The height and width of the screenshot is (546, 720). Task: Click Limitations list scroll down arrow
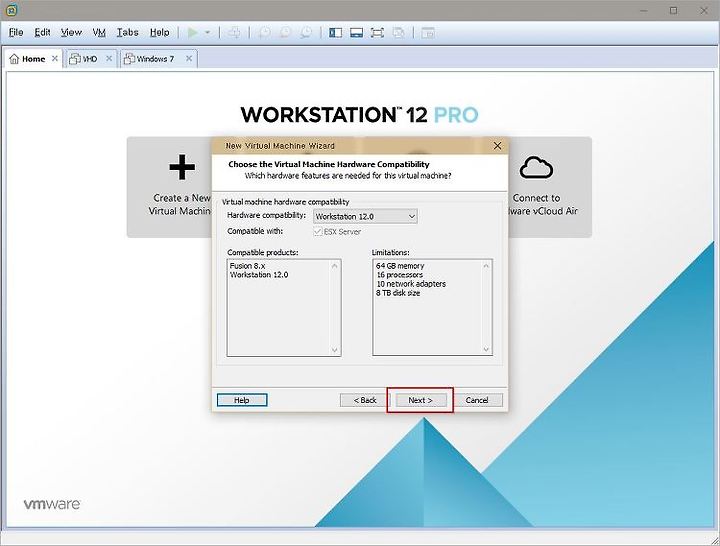click(486, 350)
